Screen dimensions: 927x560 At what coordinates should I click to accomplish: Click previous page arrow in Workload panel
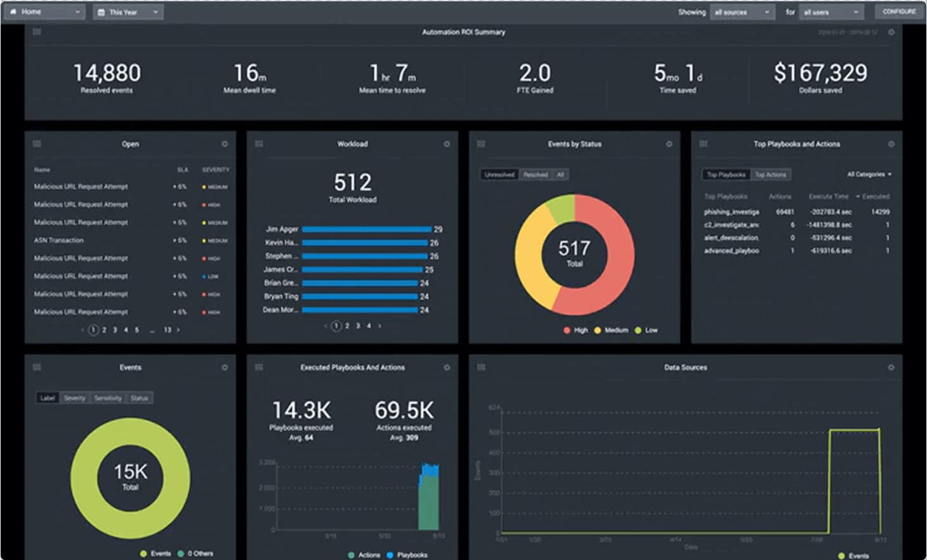[326, 326]
